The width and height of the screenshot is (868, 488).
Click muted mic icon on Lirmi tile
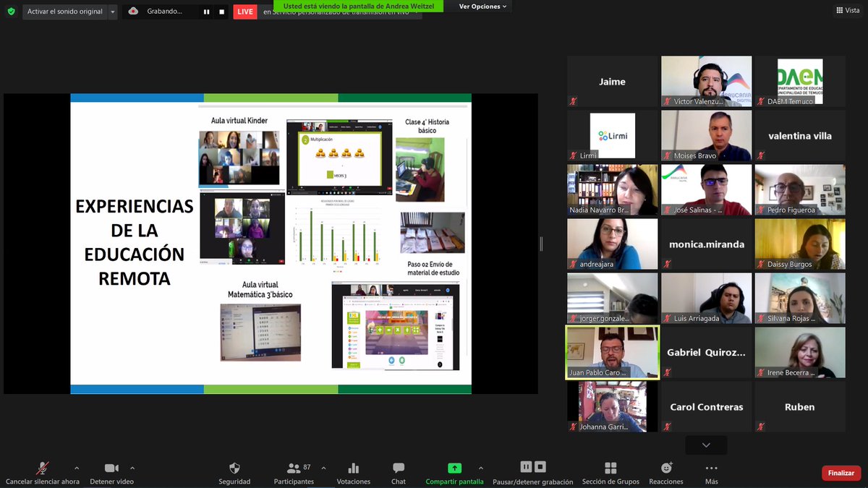click(574, 155)
